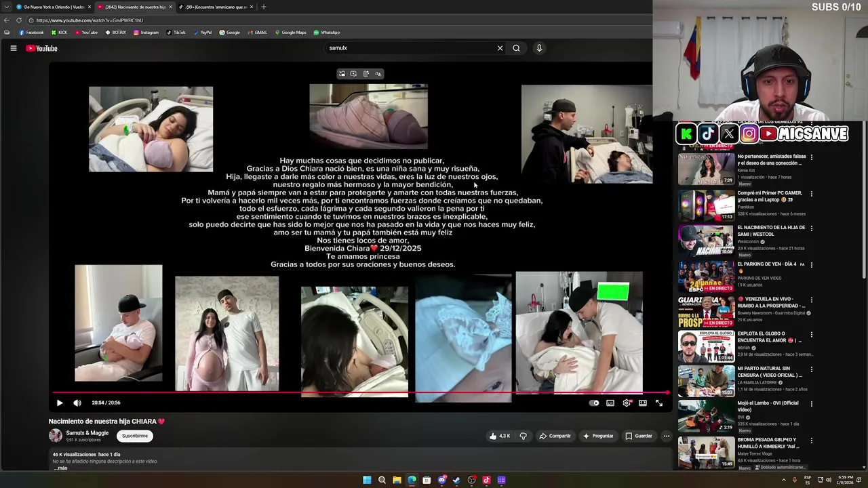The width and height of the screenshot is (868, 488).
Task: Open the Instagram bookmark
Action: pyautogui.click(x=146, y=33)
